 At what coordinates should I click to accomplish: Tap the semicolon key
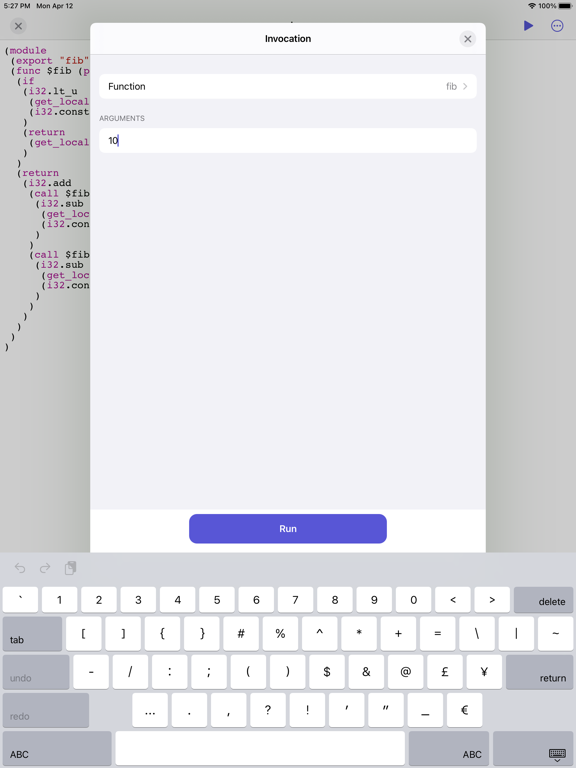point(209,672)
